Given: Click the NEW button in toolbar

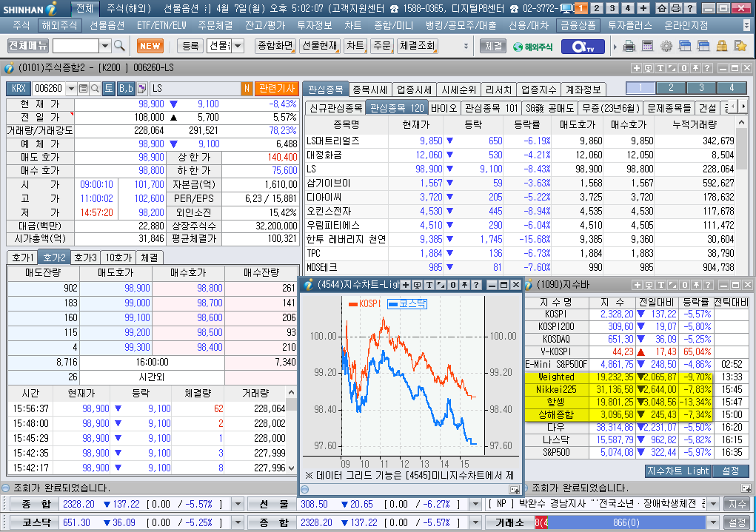Looking at the screenshot, I should (150, 47).
